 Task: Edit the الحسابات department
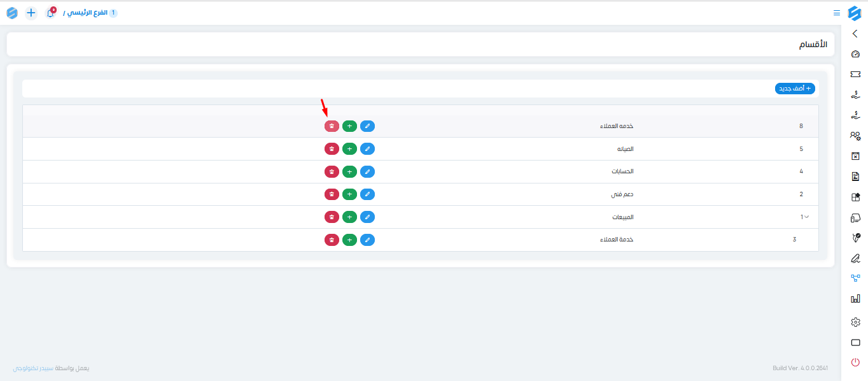tap(367, 171)
